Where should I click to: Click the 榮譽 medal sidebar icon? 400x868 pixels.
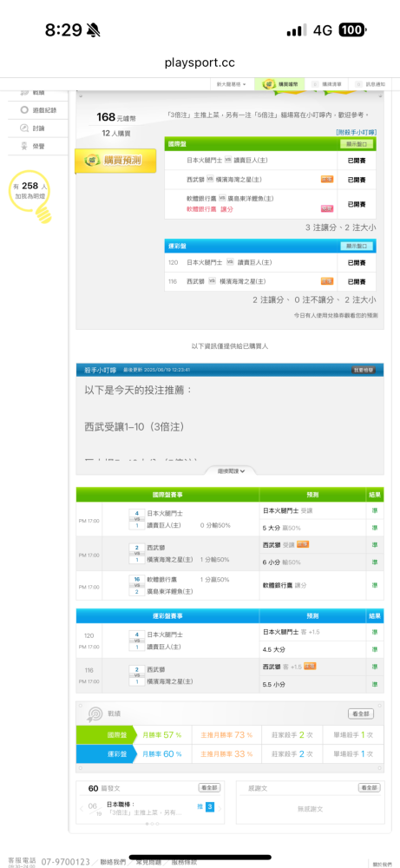pyautogui.click(x=23, y=146)
